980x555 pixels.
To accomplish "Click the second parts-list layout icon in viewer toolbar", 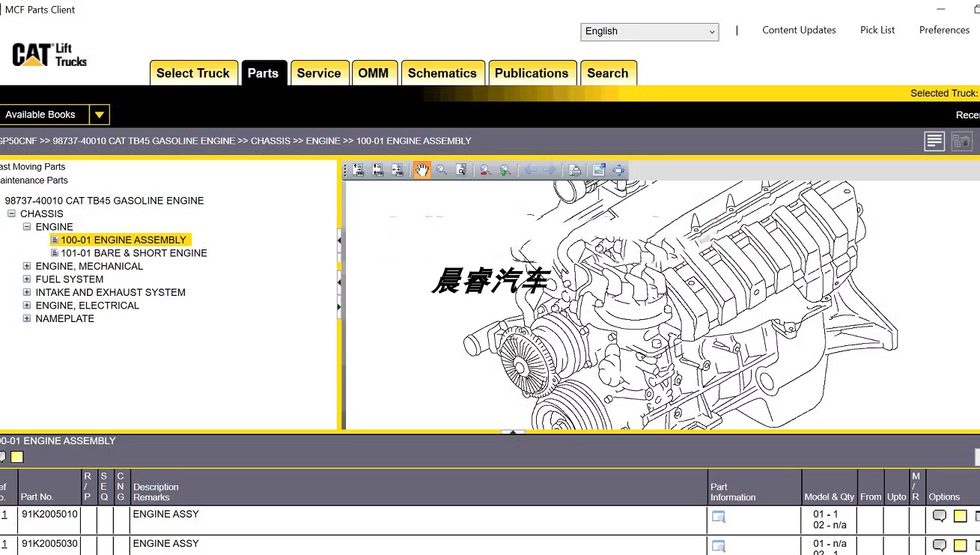I will pos(378,170).
